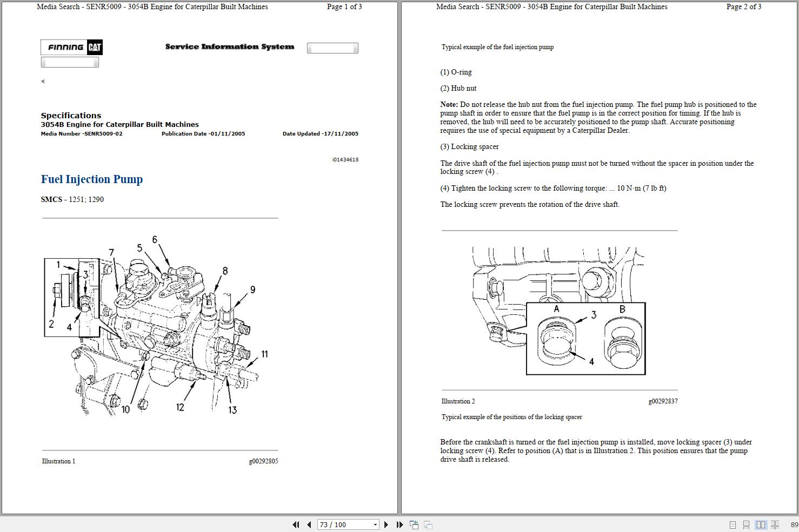Select the previous view icon
Screen dimensions: 799x532
[x=414, y=524]
